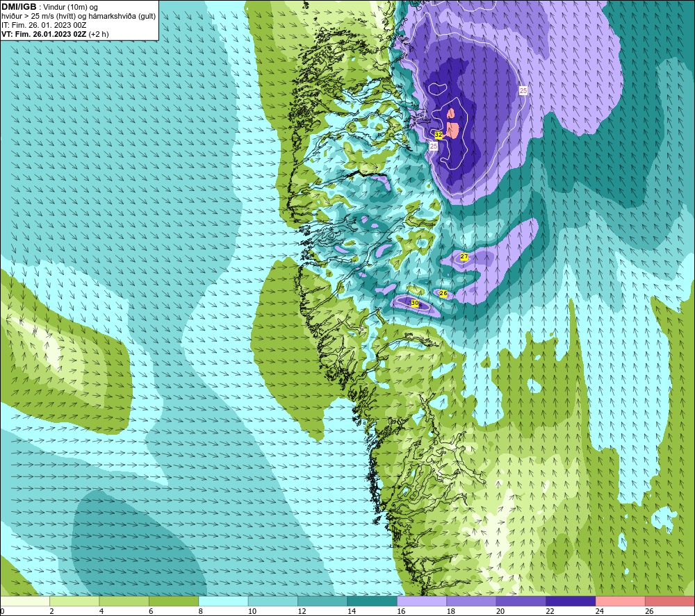The image size is (695, 616).
Task: Click the legend scale number 4
Action: tap(101, 611)
